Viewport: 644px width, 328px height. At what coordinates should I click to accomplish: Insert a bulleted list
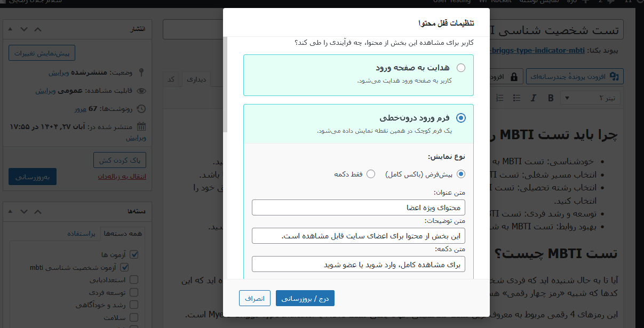[516, 98]
